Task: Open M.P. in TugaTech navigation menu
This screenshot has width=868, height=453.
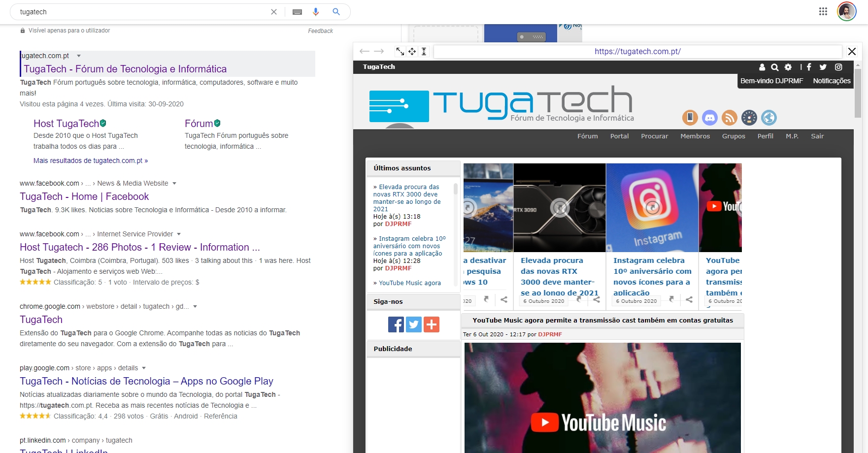Action: tap(792, 136)
